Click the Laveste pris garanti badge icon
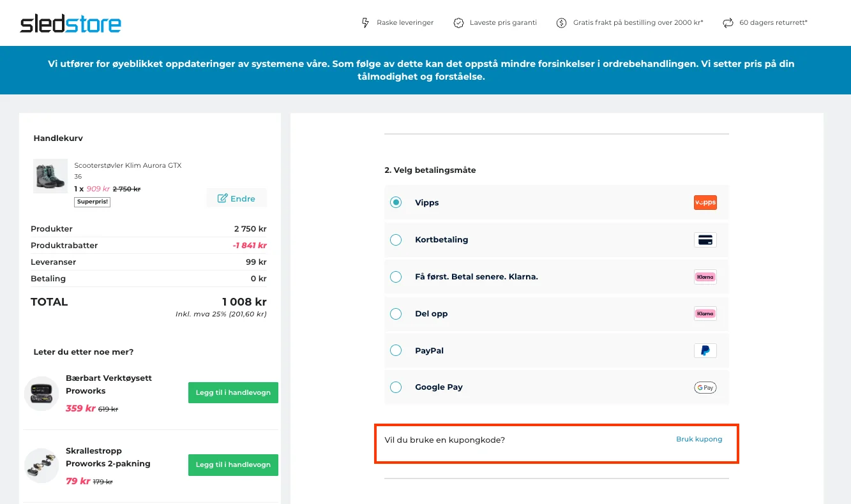This screenshot has width=851, height=504. [458, 23]
